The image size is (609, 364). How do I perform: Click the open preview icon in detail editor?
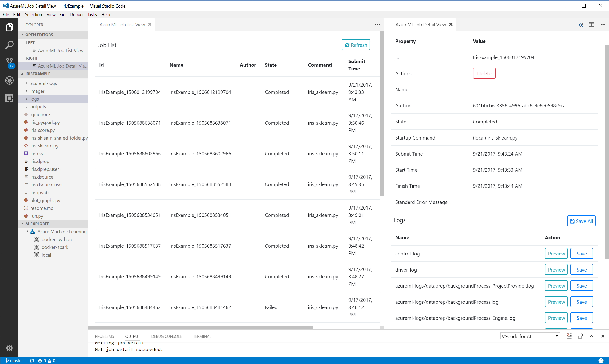[580, 25]
